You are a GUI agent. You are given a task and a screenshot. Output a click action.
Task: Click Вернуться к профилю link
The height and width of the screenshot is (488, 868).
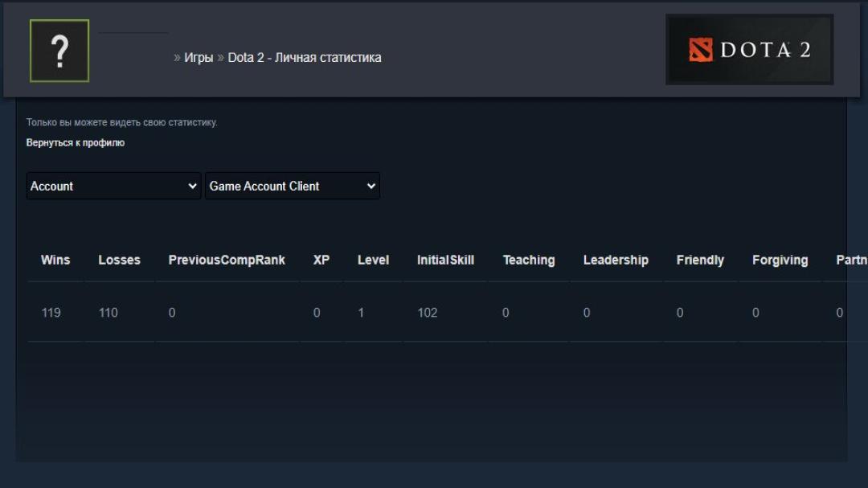[76, 143]
